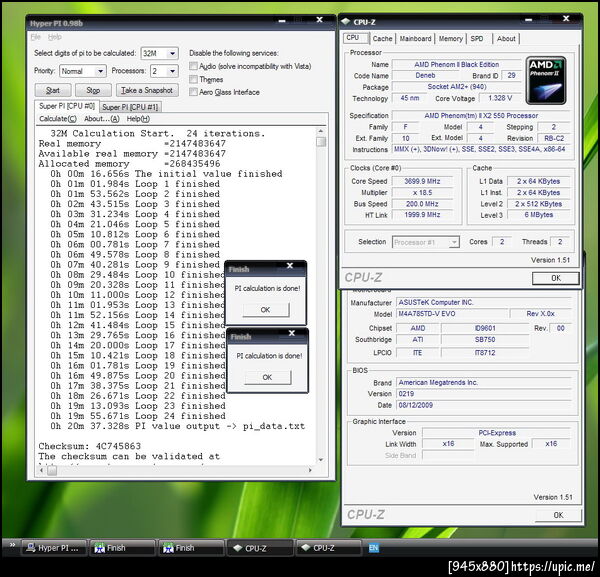Switch to the Memory tab
Viewport: 600px width, 577px height.
pyautogui.click(x=451, y=39)
